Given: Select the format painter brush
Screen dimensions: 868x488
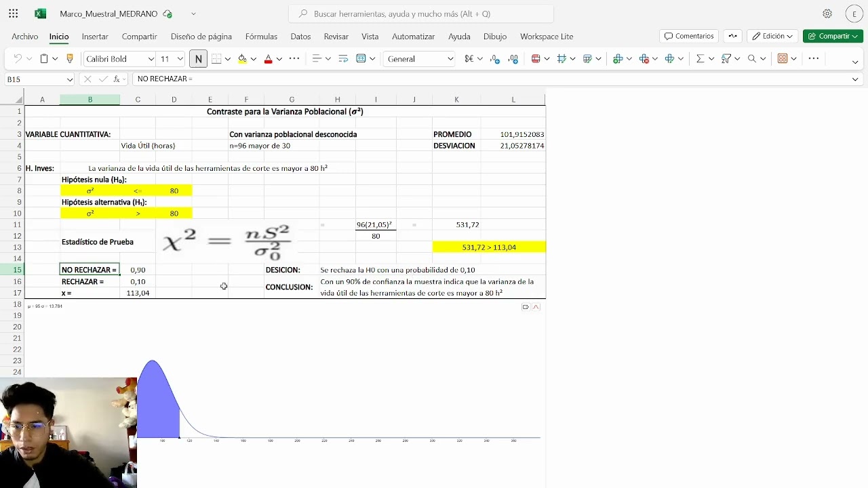Looking at the screenshot, I should click(69, 59).
